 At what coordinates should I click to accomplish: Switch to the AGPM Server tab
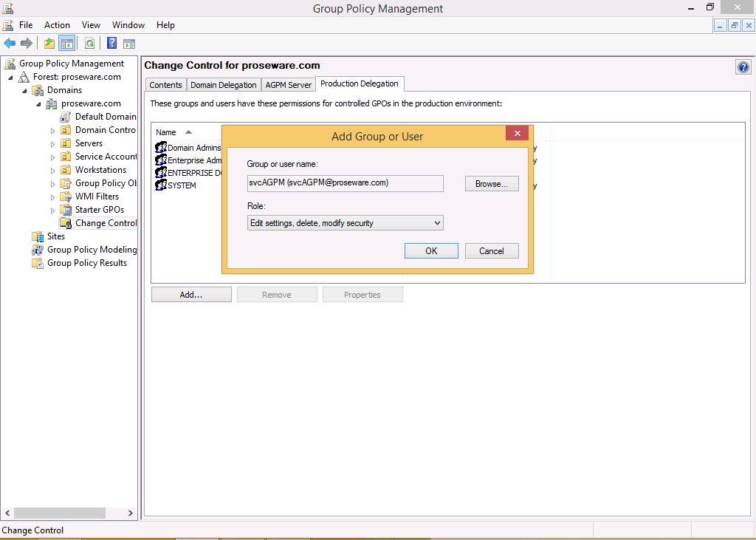tap(289, 85)
